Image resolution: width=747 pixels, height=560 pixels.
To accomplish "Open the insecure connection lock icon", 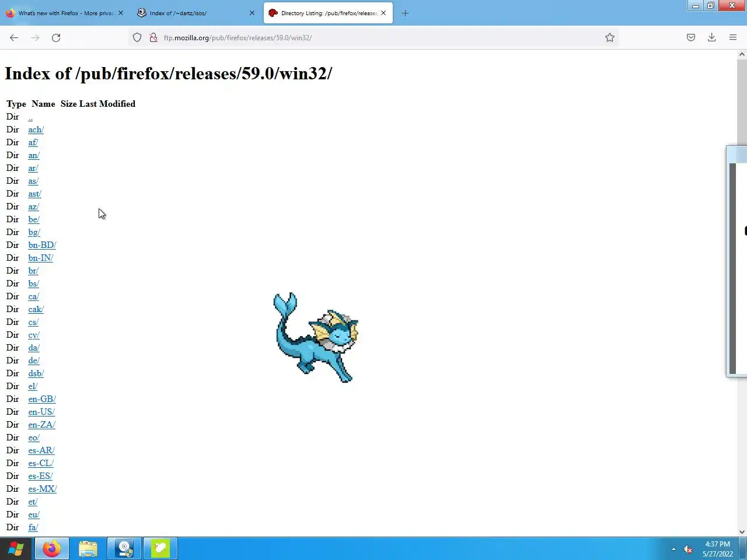I will coord(153,37).
